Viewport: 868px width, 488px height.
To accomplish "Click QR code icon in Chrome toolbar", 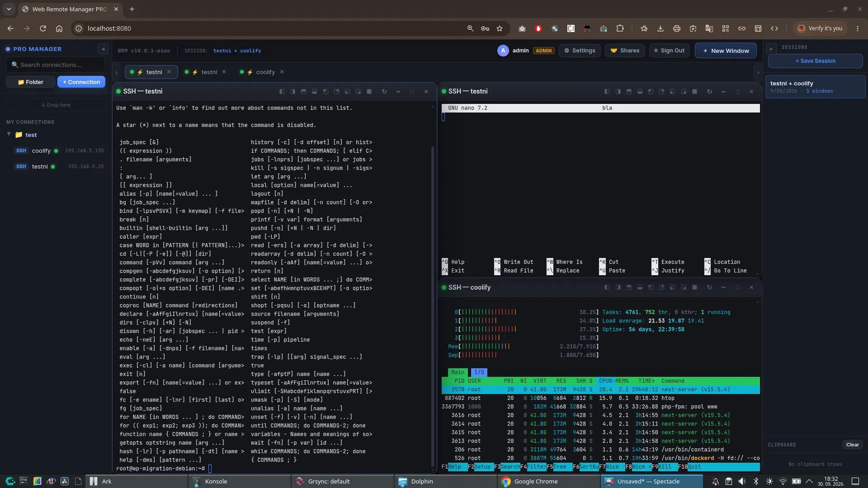I will coord(725,28).
